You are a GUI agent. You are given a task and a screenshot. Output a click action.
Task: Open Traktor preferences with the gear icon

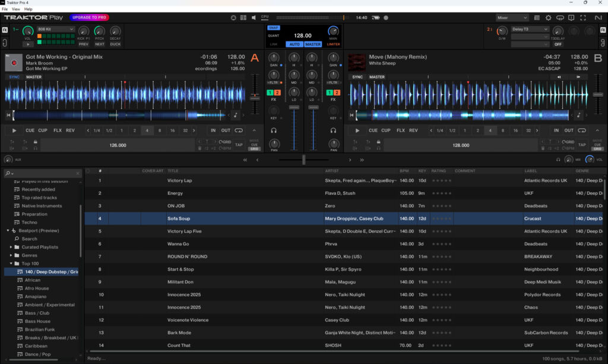coord(549,18)
